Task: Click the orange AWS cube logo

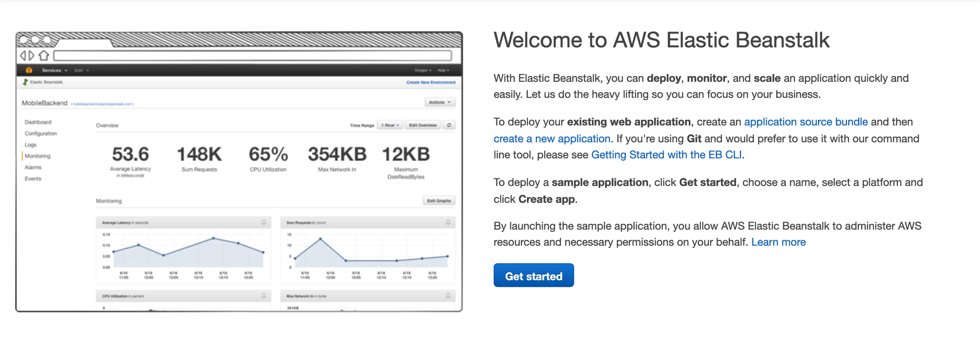Action: pos(29,70)
